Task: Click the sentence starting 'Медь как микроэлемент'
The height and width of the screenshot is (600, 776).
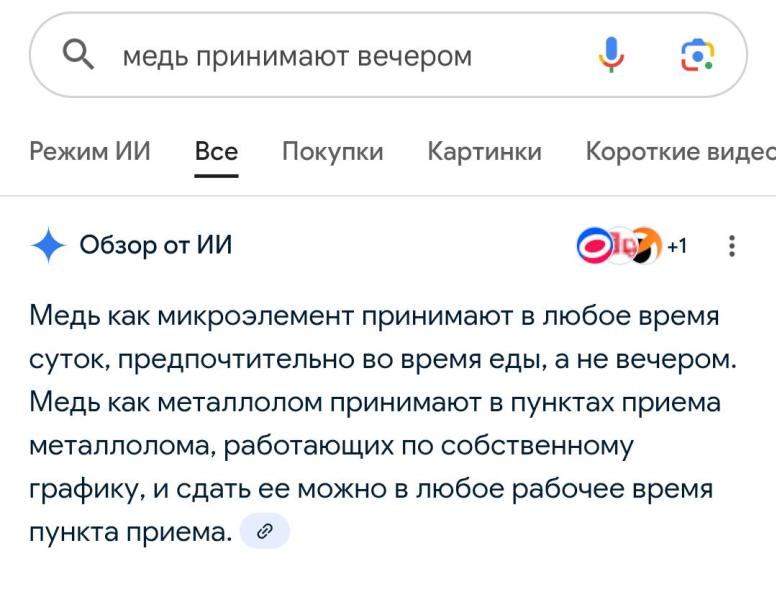Action: point(374,317)
